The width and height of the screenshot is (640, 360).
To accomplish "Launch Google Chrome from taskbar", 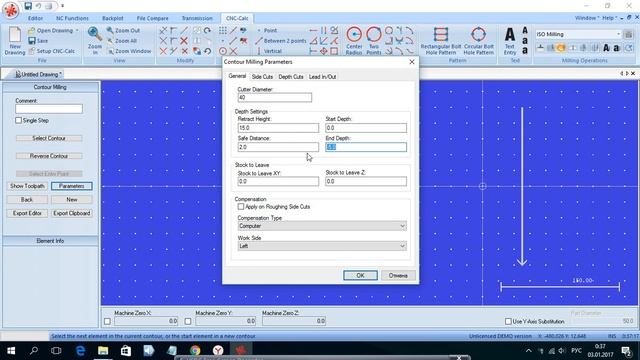I will pos(195,351).
